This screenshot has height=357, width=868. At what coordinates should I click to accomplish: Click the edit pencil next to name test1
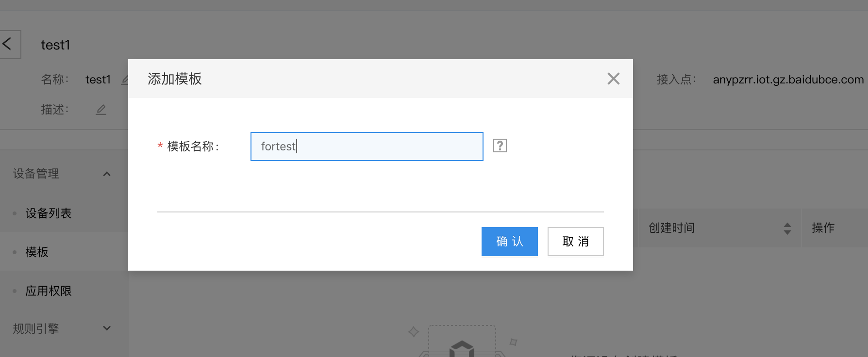click(124, 80)
